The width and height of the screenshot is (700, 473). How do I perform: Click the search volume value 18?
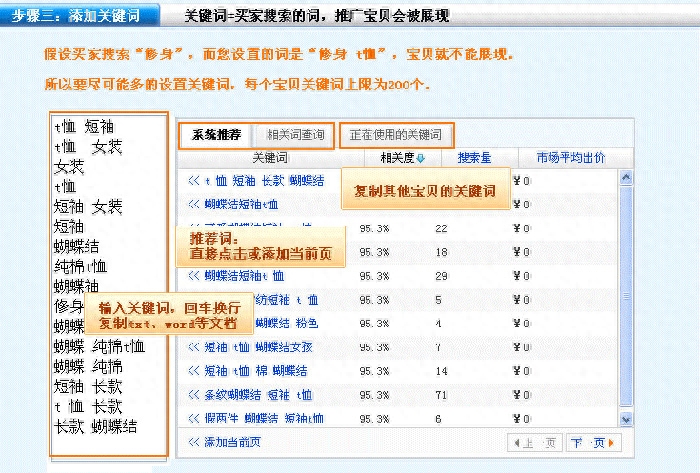(x=442, y=252)
